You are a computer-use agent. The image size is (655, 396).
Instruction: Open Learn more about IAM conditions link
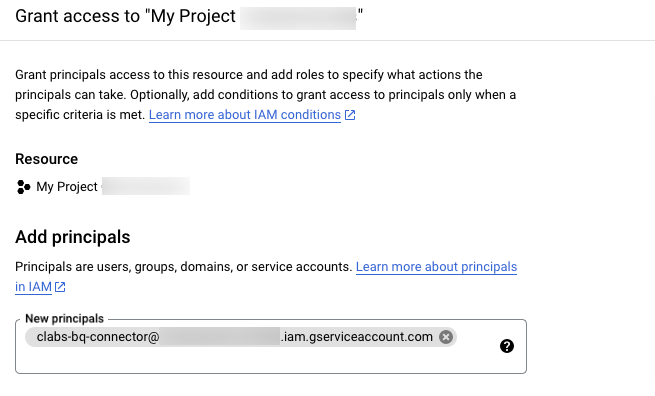pyautogui.click(x=245, y=114)
